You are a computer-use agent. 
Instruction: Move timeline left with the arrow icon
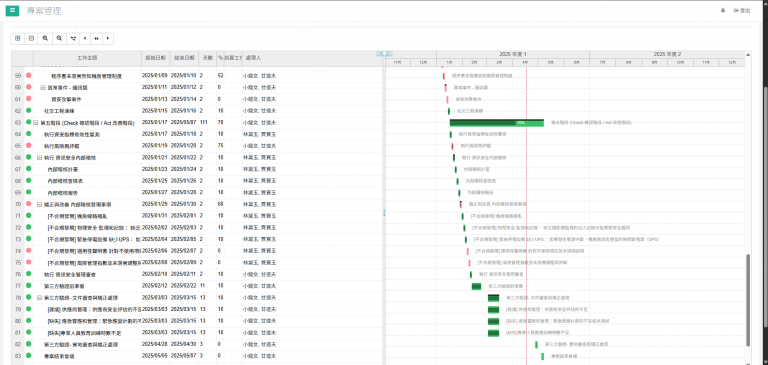coord(85,38)
